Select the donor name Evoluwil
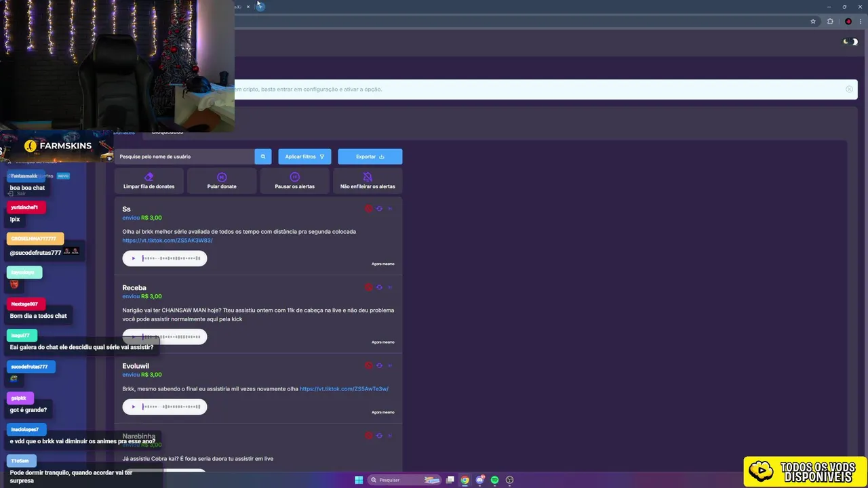Viewport: 868px width, 488px height. [136, 366]
